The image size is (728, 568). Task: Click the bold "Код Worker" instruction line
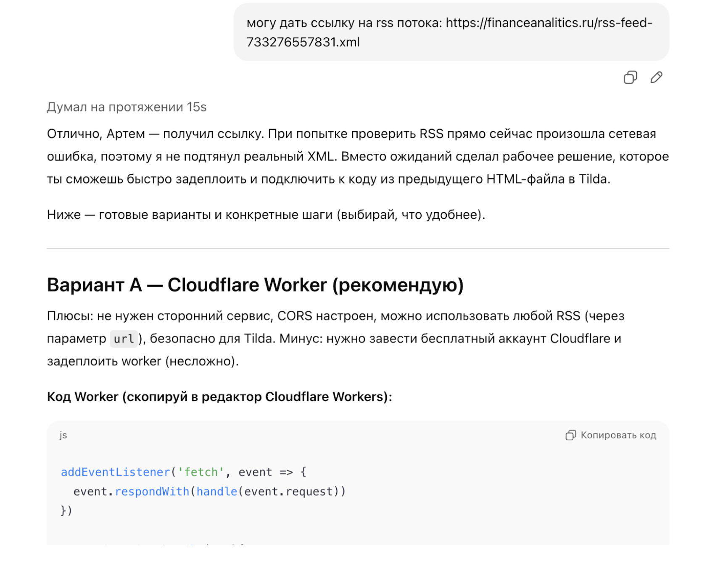(x=219, y=397)
